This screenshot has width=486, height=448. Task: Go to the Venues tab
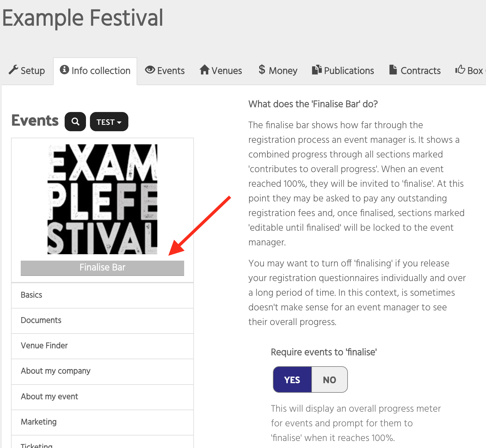(221, 70)
